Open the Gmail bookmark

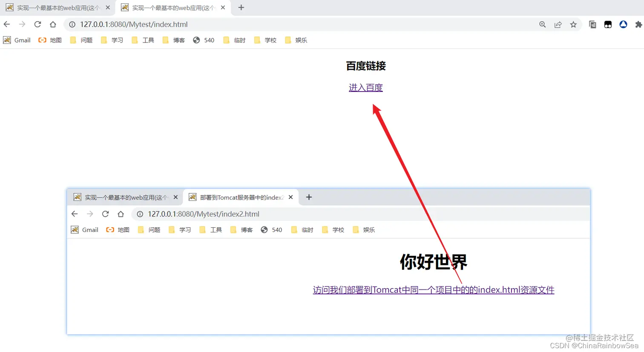[x=17, y=40]
